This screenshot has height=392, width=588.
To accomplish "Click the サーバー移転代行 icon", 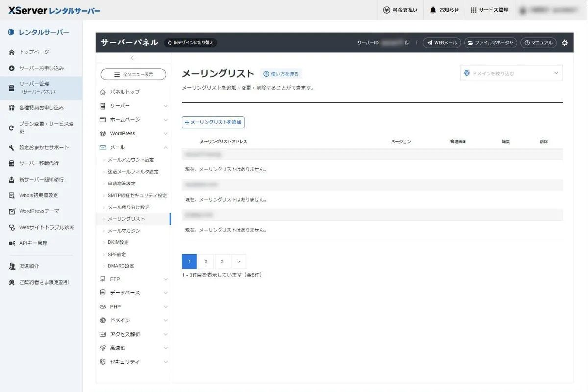I will coord(12,163).
